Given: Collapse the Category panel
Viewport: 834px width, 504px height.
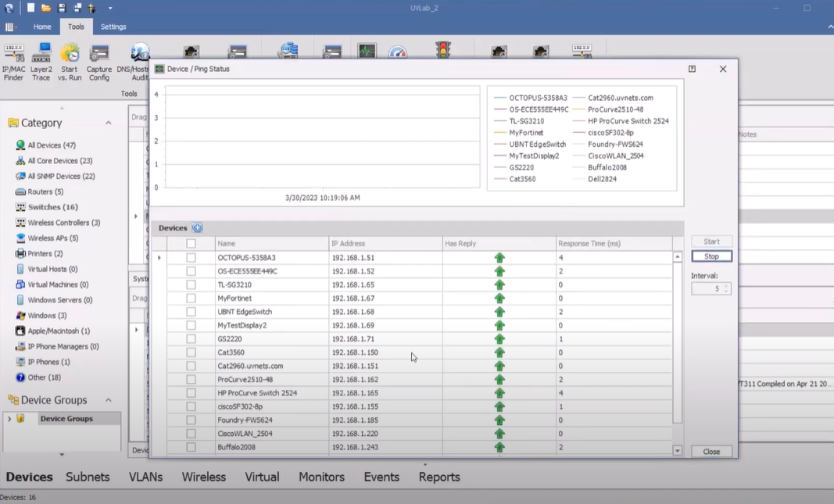Looking at the screenshot, I should (x=109, y=123).
